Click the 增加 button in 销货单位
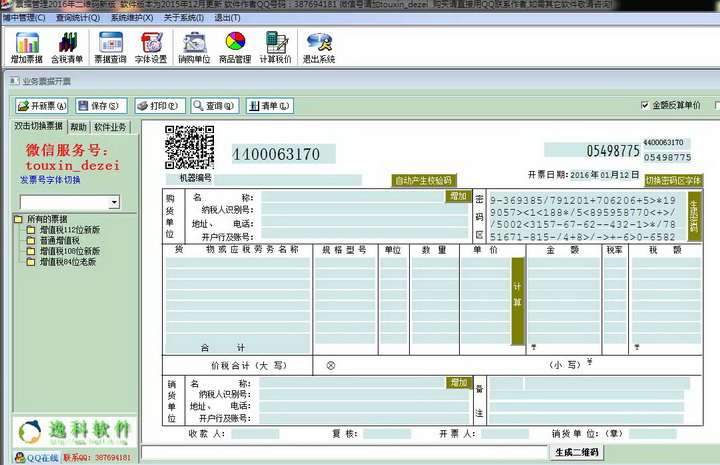This screenshot has height=465, width=720. [459, 382]
